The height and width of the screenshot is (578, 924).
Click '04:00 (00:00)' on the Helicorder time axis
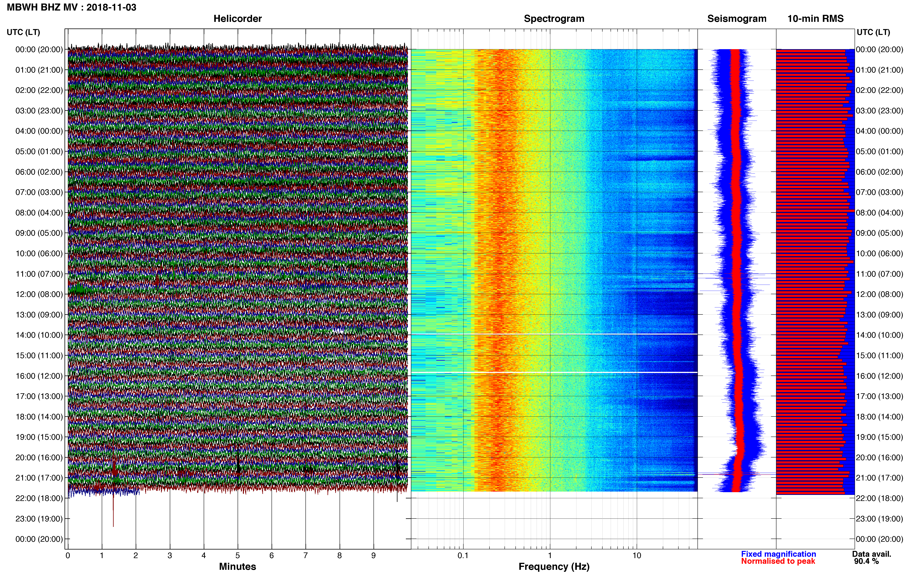[39, 131]
